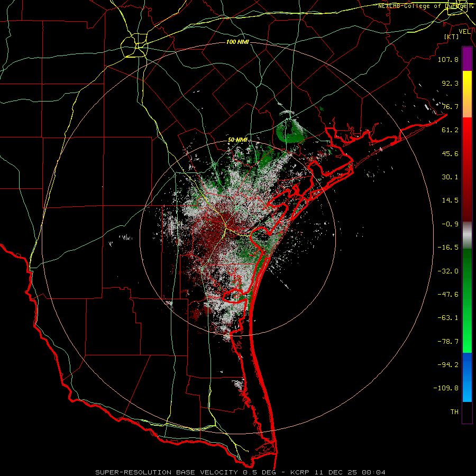476x476 pixels.
Task: Click the blue segment of the velocity color bar
Action: click(x=467, y=377)
